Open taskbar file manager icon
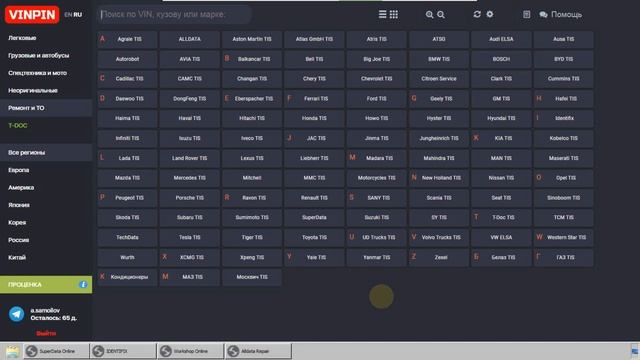The height and width of the screenshot is (360, 640). 12,351
